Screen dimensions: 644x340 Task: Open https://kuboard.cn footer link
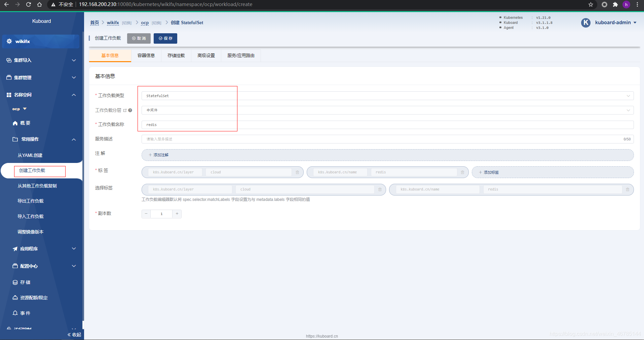322,336
